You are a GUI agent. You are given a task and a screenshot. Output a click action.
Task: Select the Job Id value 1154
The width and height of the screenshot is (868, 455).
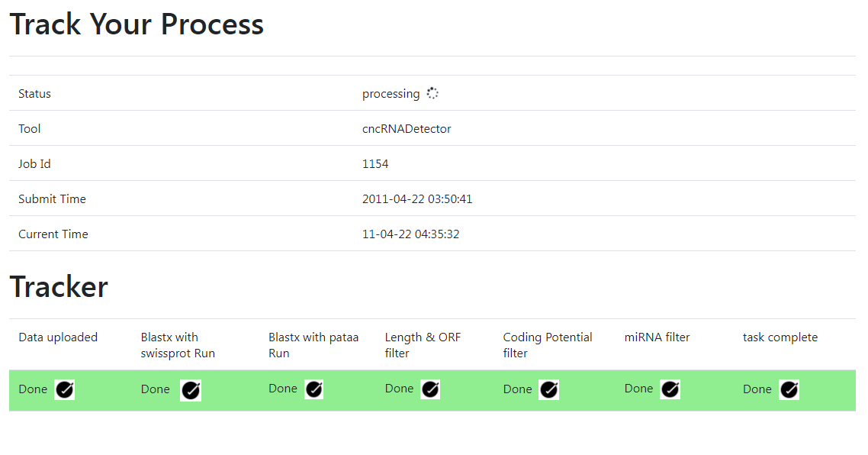(x=375, y=164)
